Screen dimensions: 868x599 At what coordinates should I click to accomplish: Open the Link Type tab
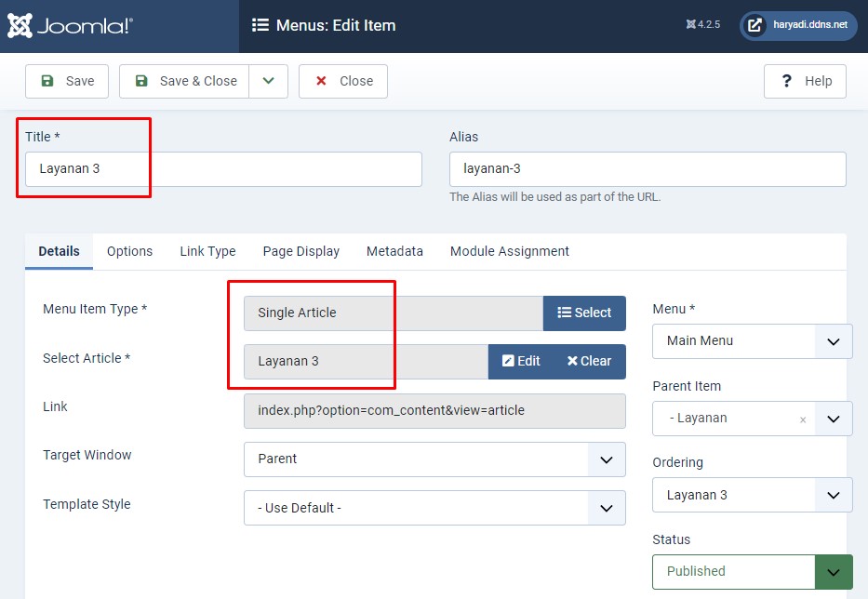[207, 251]
